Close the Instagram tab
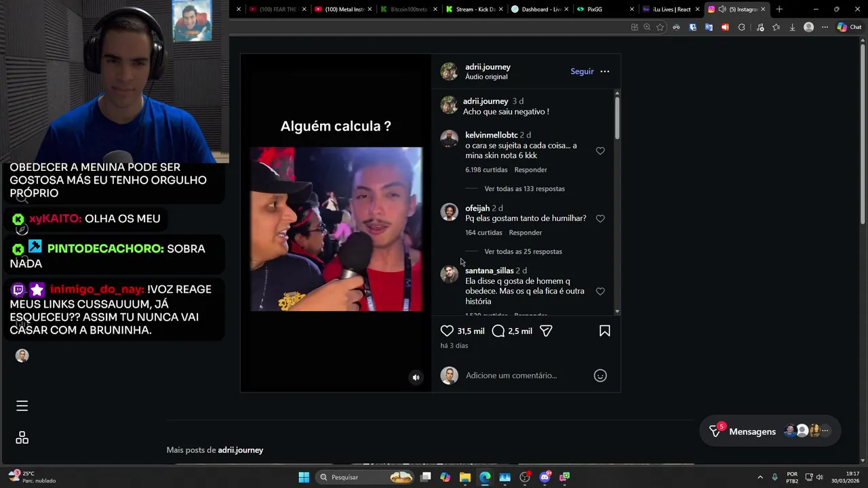Image resolution: width=868 pixels, height=488 pixels. click(x=763, y=9)
